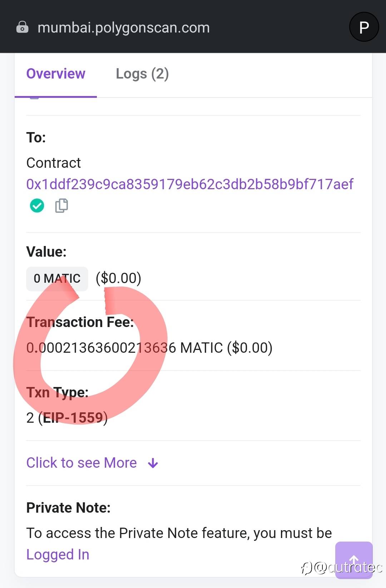386x588 pixels.
Task: Click the Private Note heading
Action: [68, 508]
